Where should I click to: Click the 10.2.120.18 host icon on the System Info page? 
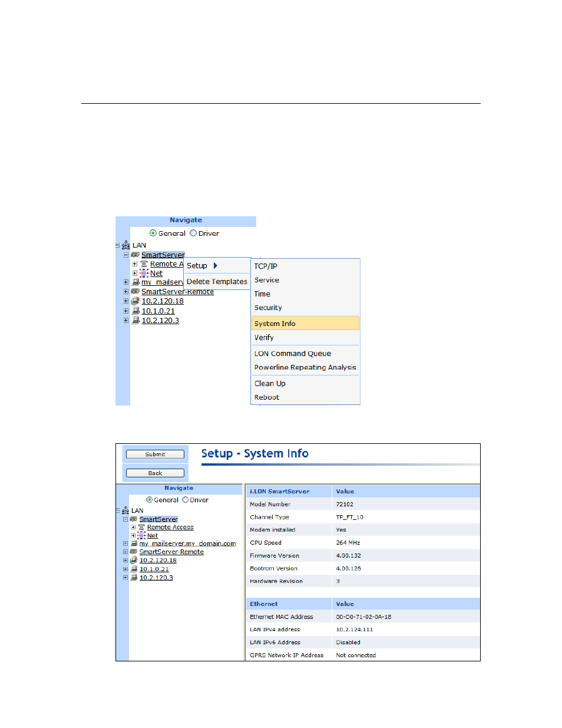tap(134, 560)
